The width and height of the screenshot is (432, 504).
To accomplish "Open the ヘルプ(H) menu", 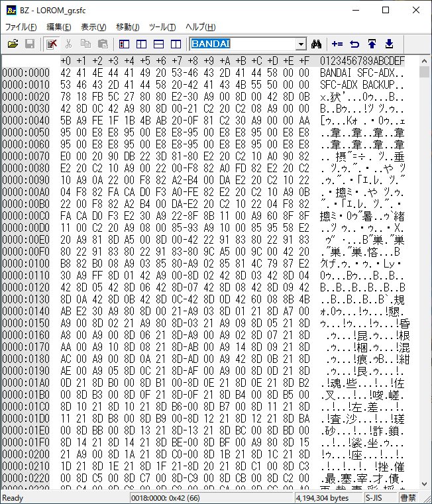I will coord(200,27).
